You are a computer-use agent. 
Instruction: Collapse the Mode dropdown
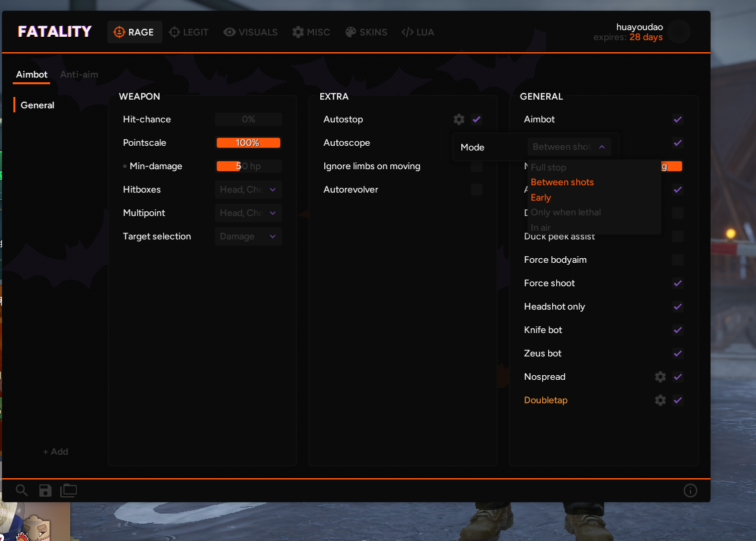coord(569,147)
